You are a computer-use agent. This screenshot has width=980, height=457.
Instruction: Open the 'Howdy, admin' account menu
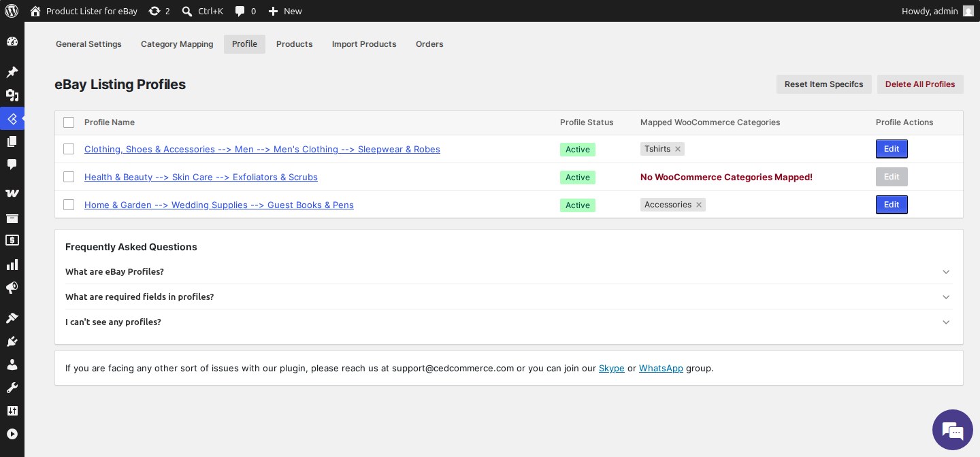pos(938,11)
